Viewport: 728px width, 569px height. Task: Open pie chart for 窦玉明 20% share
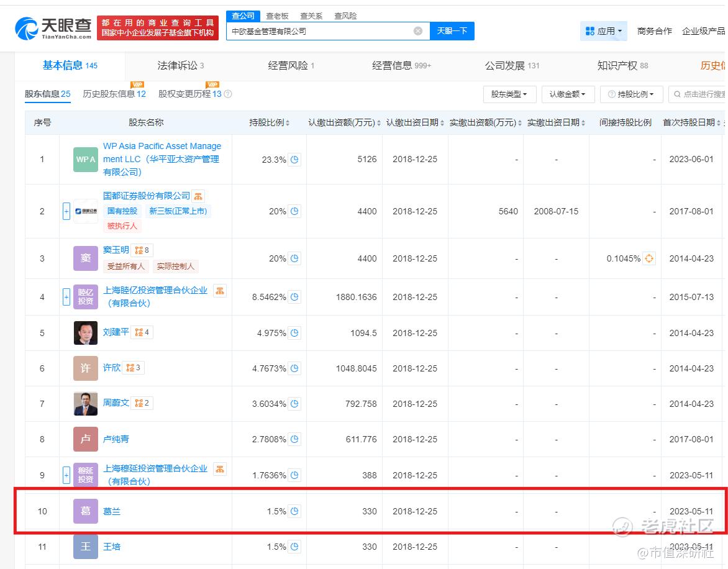[x=294, y=258]
